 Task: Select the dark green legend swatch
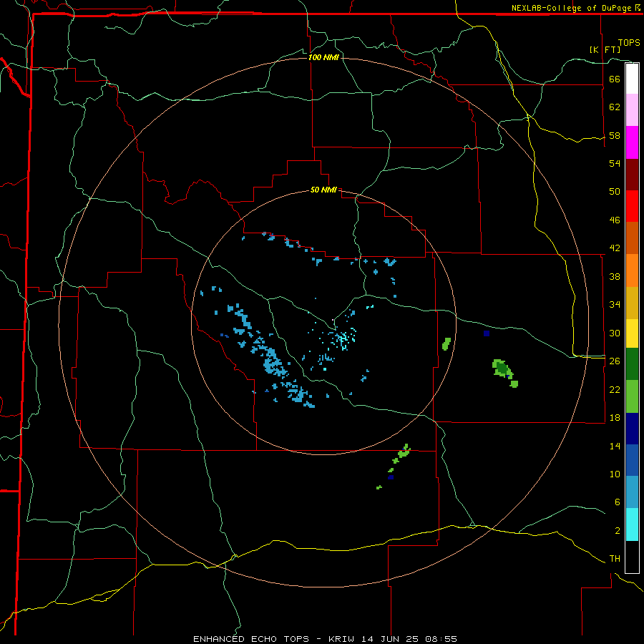click(x=632, y=364)
